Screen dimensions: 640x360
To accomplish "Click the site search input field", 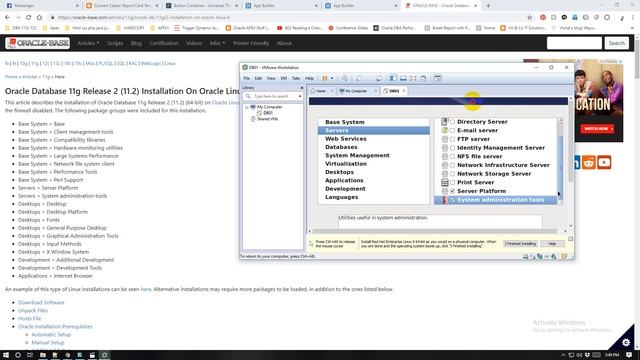I will click(x=574, y=43).
